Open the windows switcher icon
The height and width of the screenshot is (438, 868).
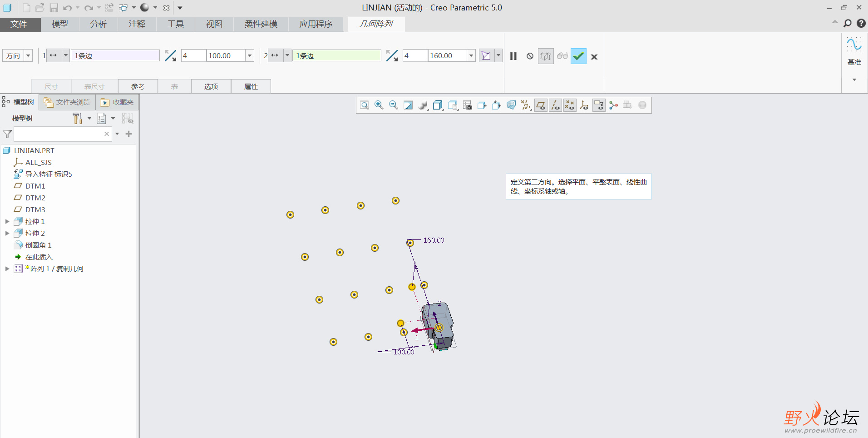pyautogui.click(x=123, y=8)
